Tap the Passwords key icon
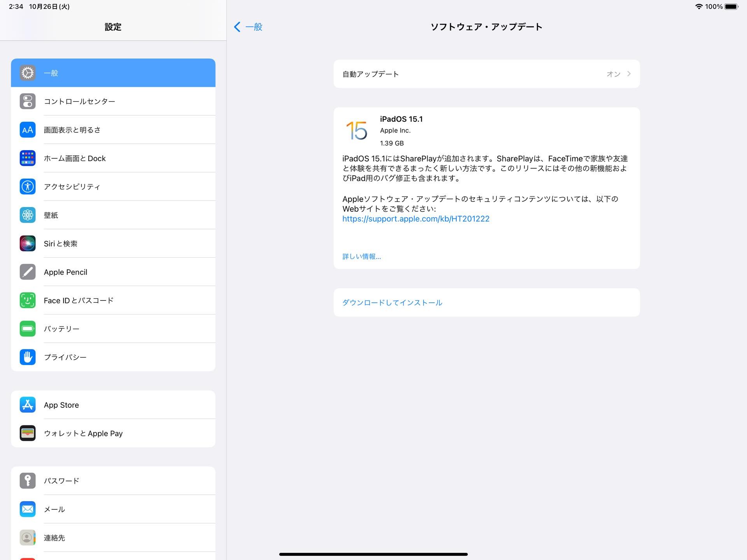This screenshot has height=560, width=747. pyautogui.click(x=28, y=481)
